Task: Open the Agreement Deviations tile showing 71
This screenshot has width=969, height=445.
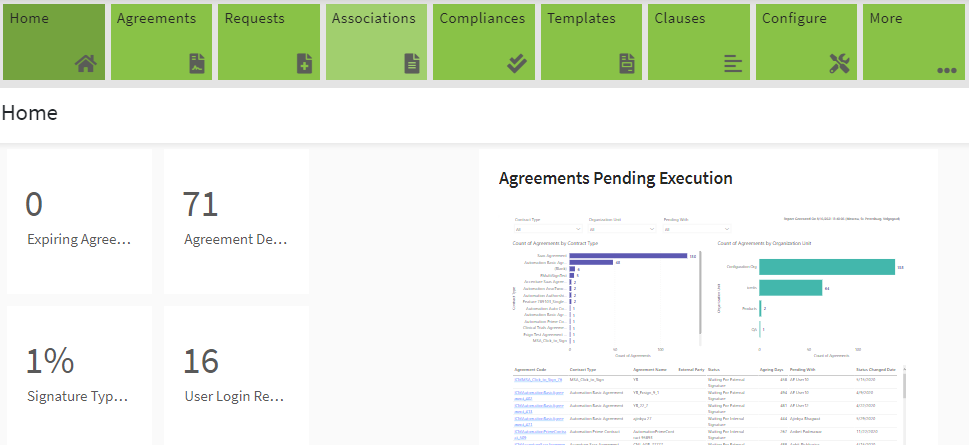Action: 236,221
